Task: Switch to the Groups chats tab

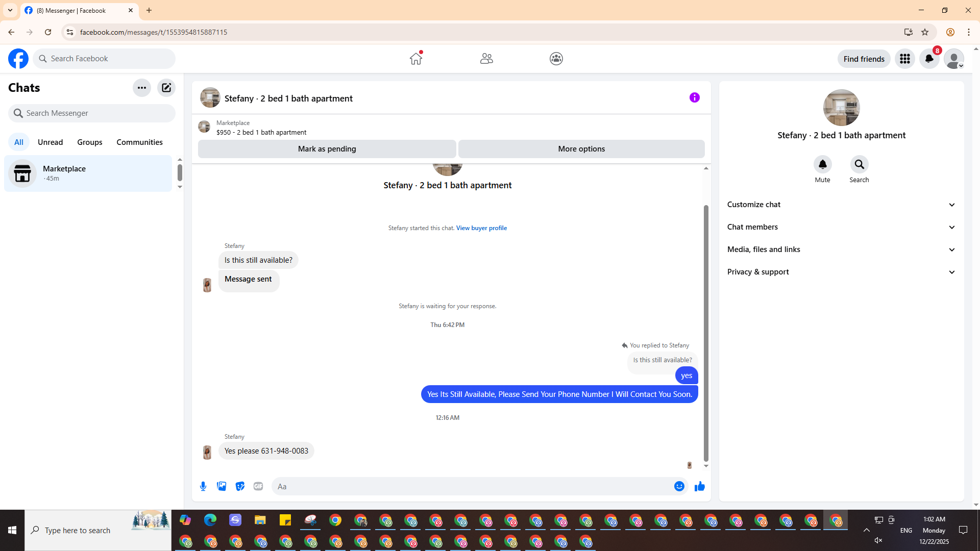Action: click(x=90, y=142)
